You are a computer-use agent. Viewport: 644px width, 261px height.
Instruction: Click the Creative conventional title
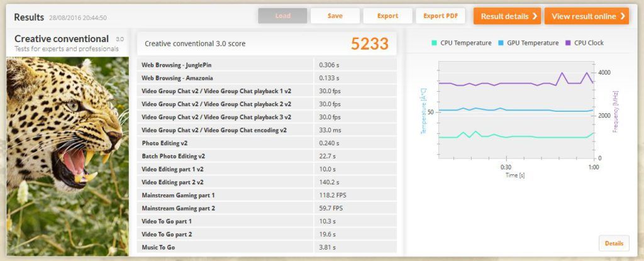click(x=62, y=38)
